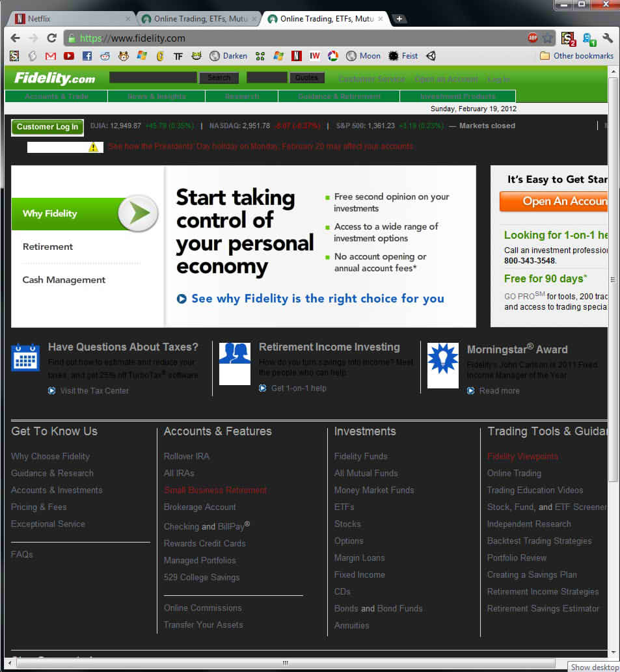Open the Feist bookmark
This screenshot has width=620, height=672.
click(403, 56)
